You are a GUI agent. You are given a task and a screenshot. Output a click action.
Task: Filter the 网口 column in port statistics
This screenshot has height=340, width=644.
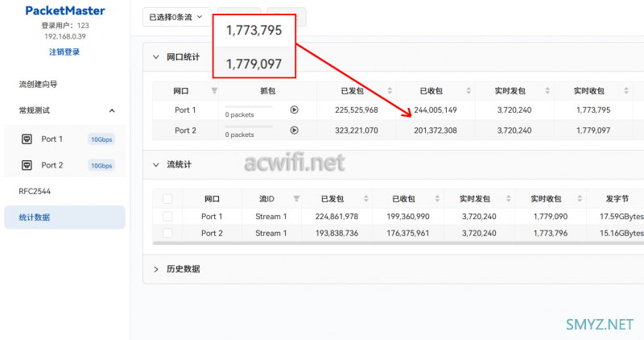[214, 91]
